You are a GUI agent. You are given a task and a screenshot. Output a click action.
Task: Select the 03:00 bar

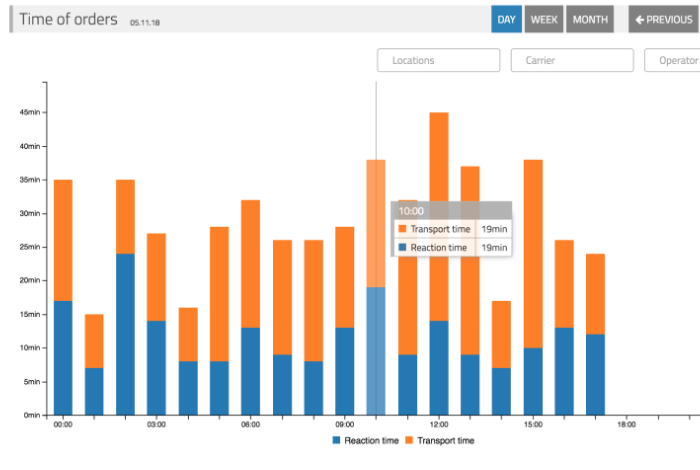pyautogui.click(x=156, y=324)
